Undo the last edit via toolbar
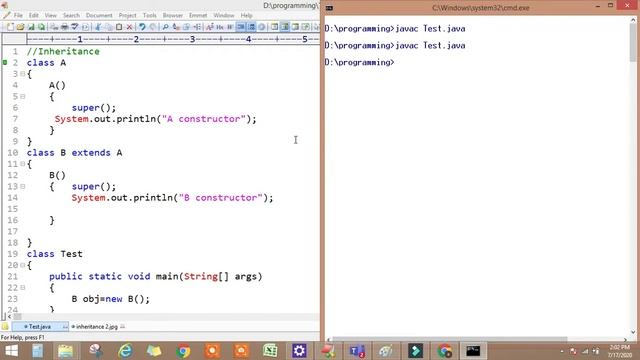This screenshot has width=640, height=360. click(x=142, y=27)
